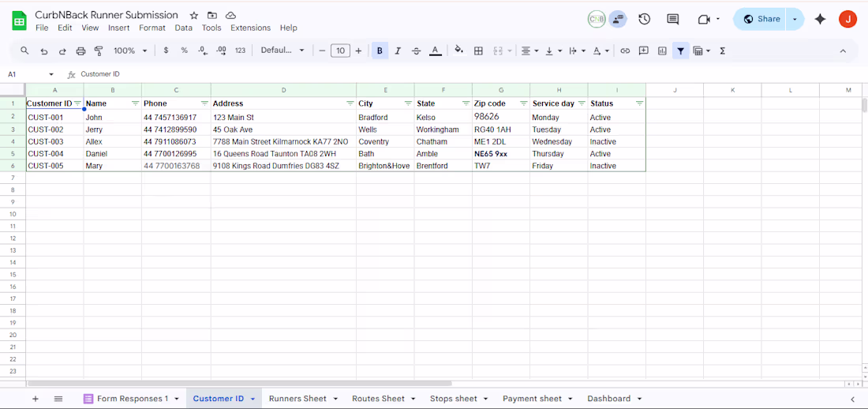
Task: Open version history clock icon
Action: [645, 19]
